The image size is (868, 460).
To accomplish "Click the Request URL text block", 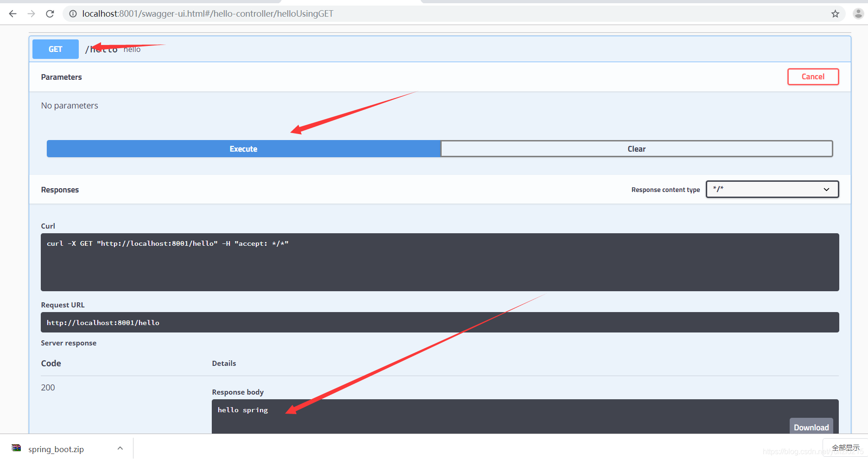I will pos(439,323).
